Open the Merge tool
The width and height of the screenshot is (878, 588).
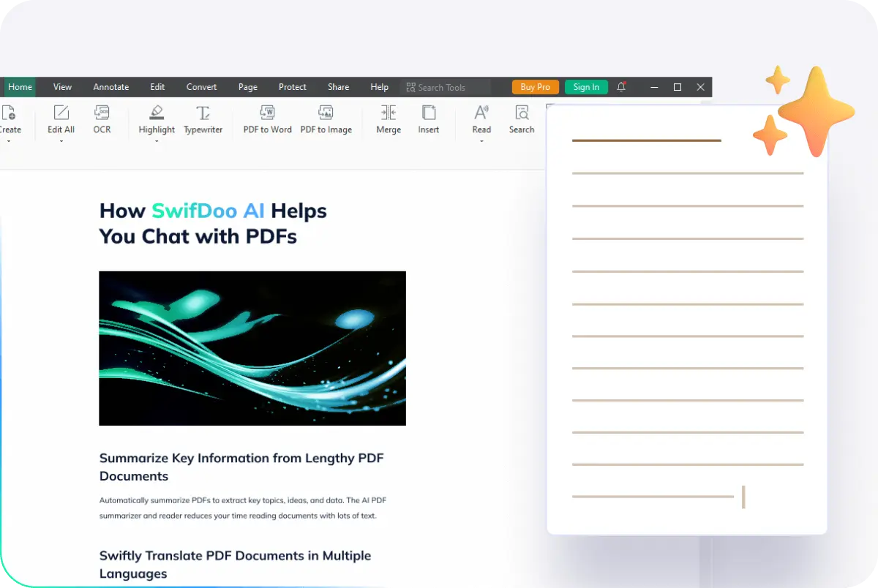click(389, 119)
